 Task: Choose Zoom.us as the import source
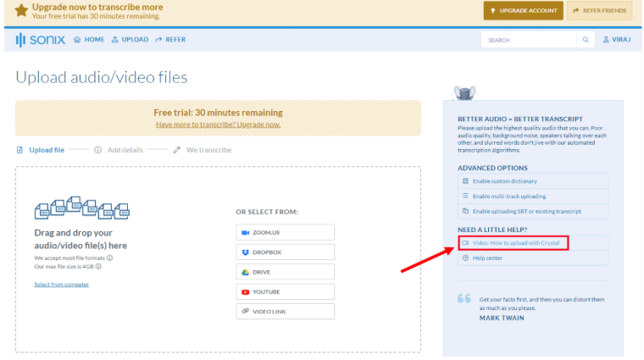(x=285, y=232)
